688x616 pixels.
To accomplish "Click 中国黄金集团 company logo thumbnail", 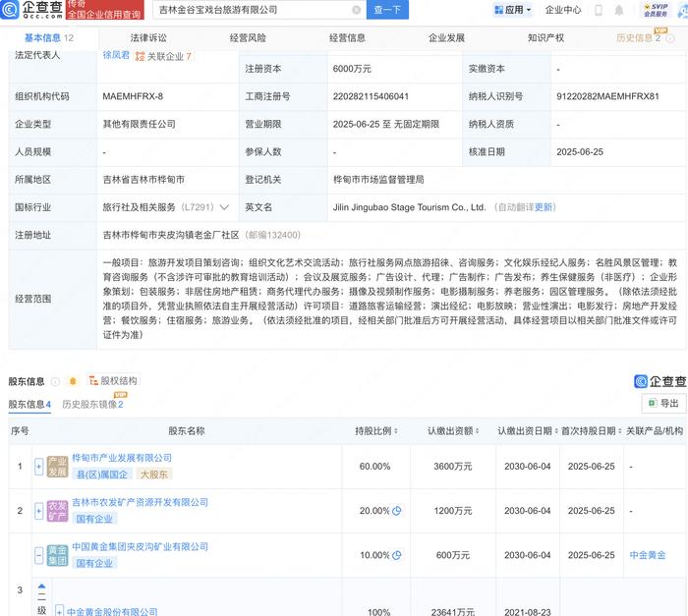I will (x=57, y=555).
